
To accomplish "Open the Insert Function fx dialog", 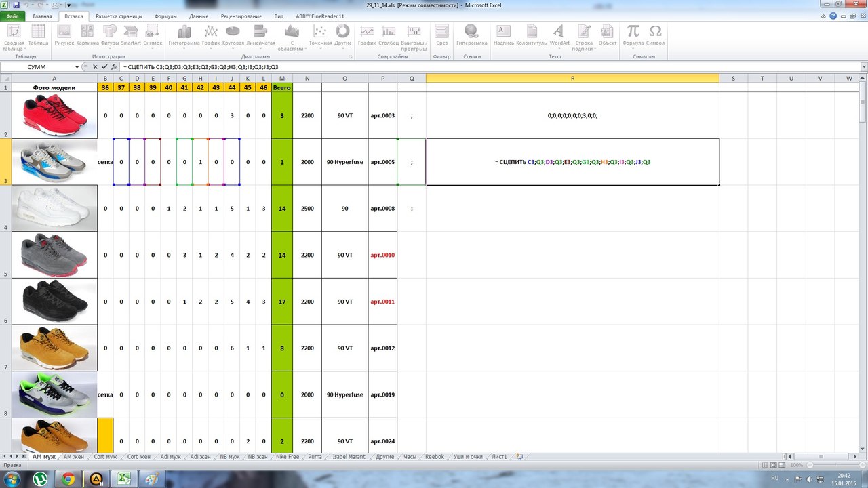I will (x=114, y=67).
